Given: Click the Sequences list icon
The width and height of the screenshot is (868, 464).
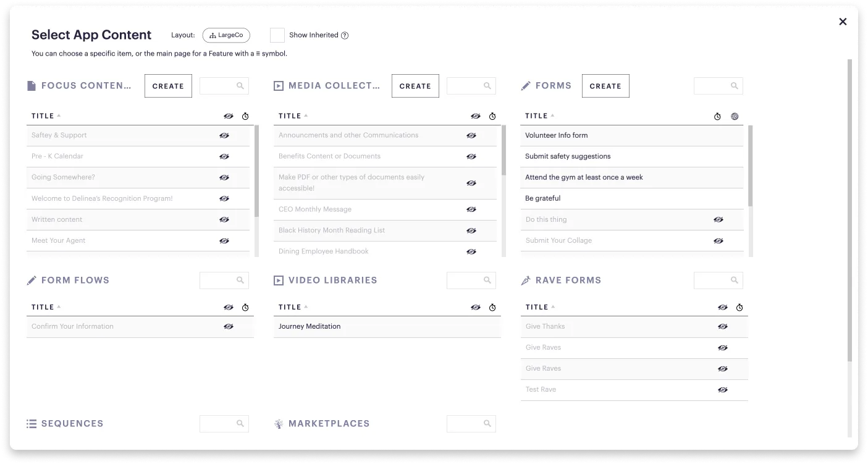Looking at the screenshot, I should point(32,424).
